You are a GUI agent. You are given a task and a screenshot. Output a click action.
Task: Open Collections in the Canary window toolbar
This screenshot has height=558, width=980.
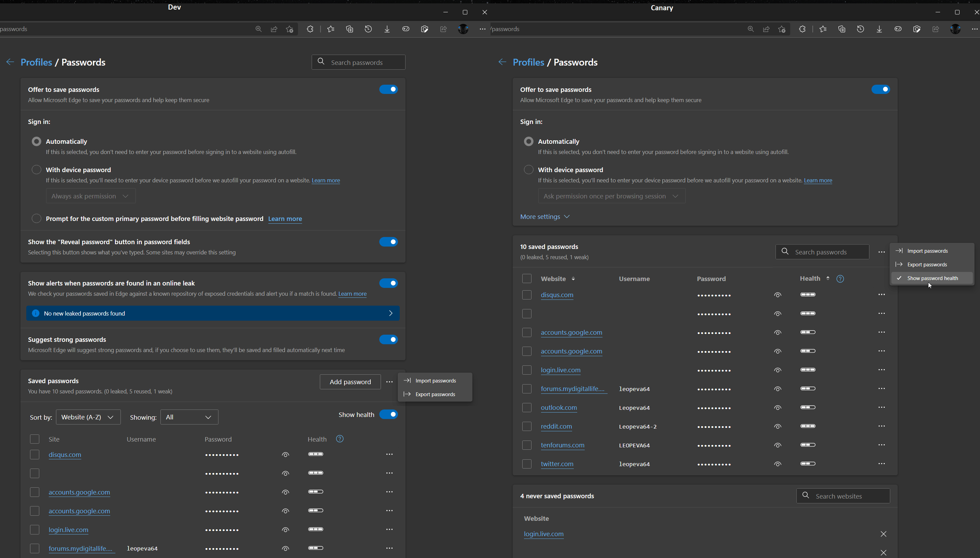pos(841,29)
